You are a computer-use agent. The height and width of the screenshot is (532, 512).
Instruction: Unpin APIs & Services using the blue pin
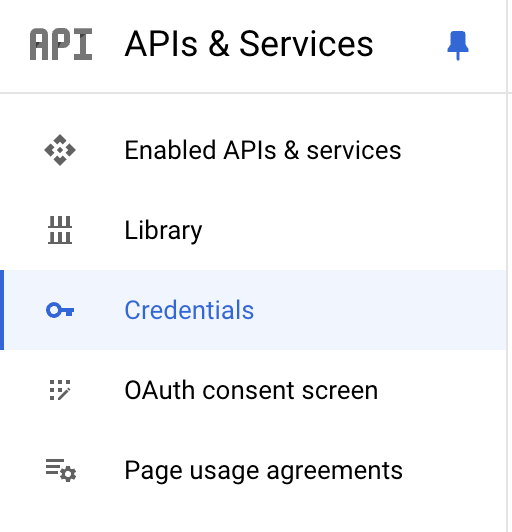458,45
